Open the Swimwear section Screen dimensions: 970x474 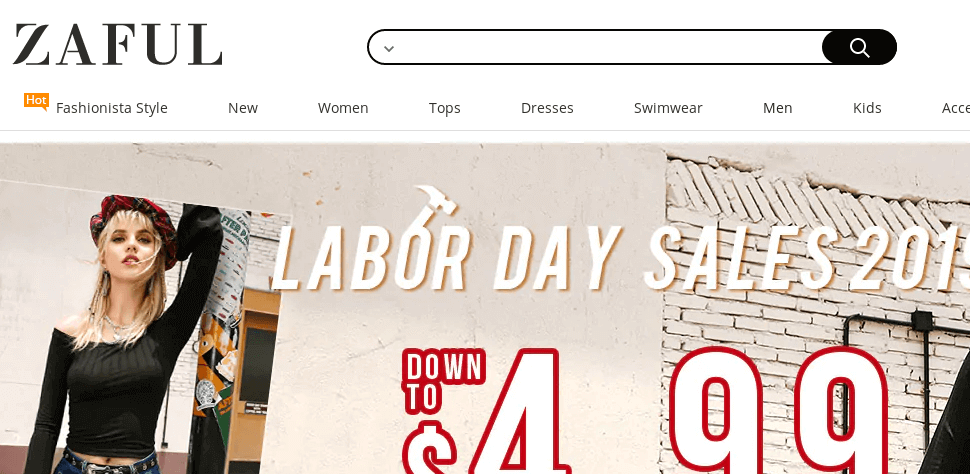click(x=668, y=108)
